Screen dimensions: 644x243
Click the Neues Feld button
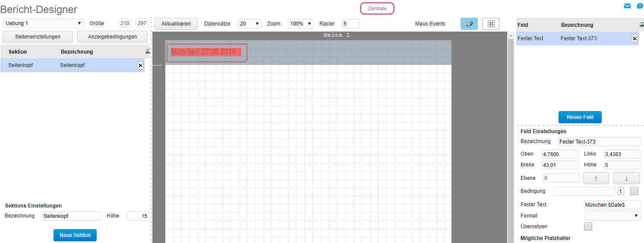point(580,117)
